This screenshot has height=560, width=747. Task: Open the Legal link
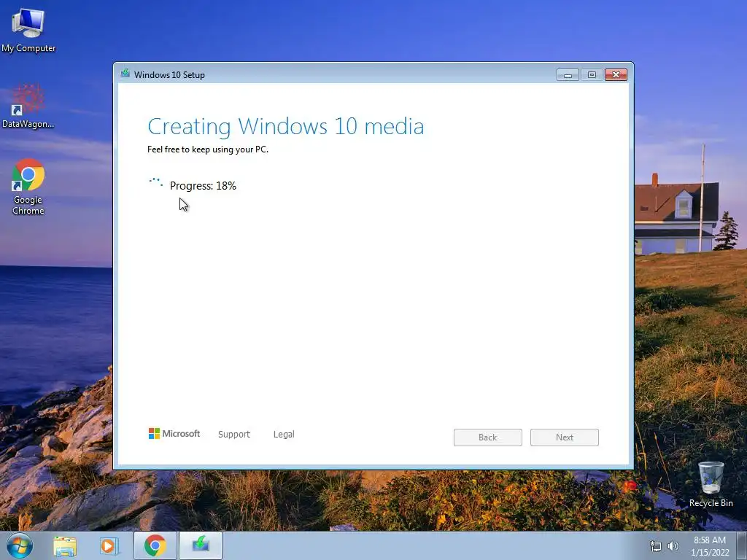284,435
